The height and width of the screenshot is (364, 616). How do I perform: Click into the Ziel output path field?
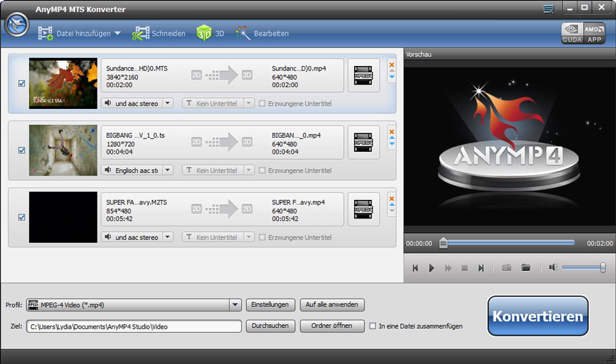tap(134, 326)
